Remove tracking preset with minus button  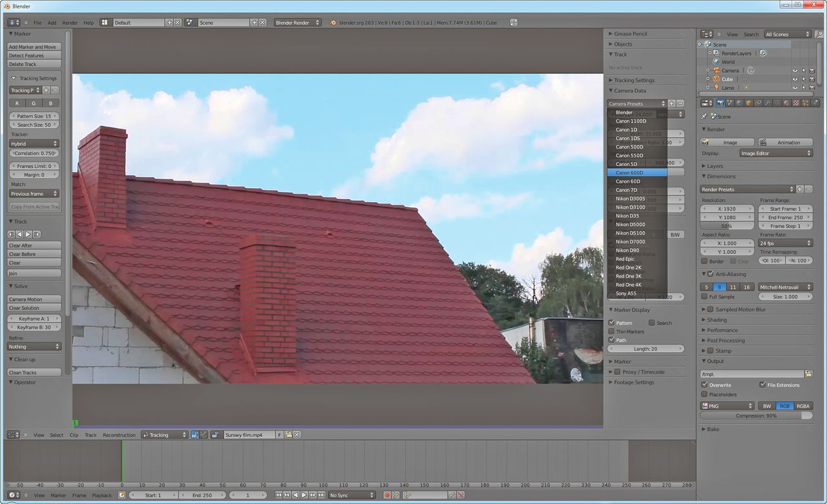pyautogui.click(x=55, y=90)
